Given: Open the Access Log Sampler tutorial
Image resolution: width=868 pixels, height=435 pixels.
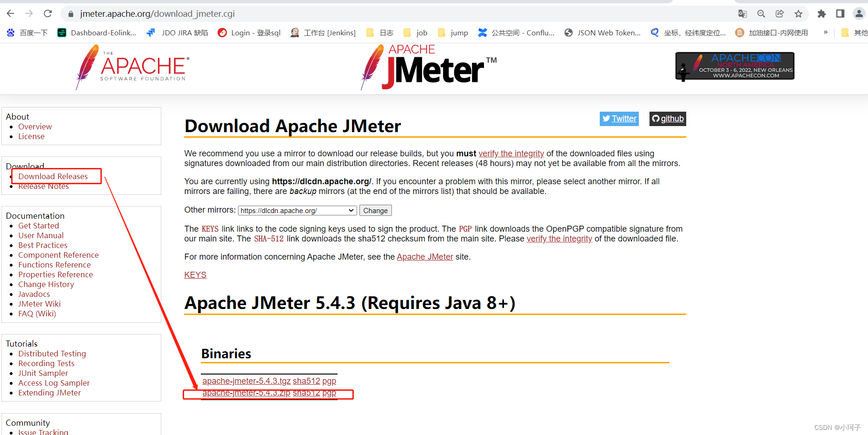Looking at the screenshot, I should (x=54, y=383).
